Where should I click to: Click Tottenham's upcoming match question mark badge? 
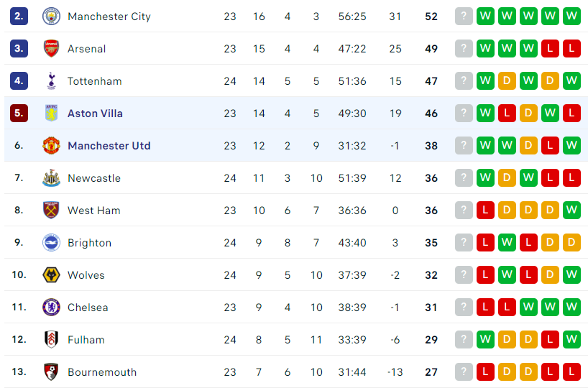[x=464, y=80]
